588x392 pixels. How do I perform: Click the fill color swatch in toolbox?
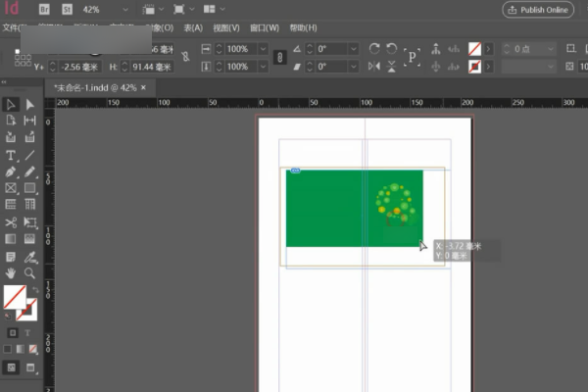point(14,296)
